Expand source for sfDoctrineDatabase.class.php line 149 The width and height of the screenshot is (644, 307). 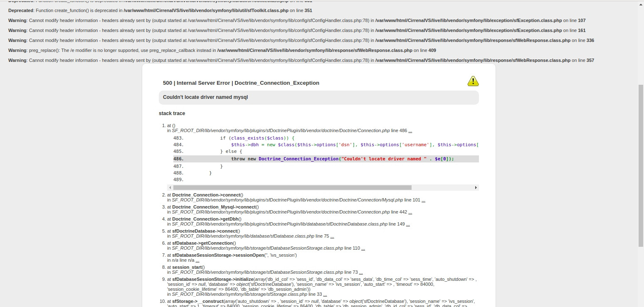[x=408, y=224]
